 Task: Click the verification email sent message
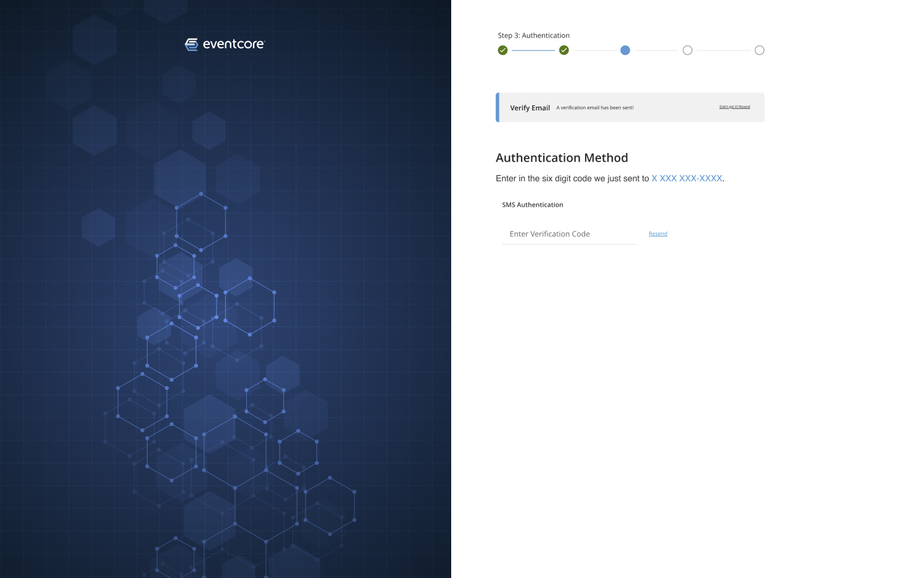(x=594, y=108)
